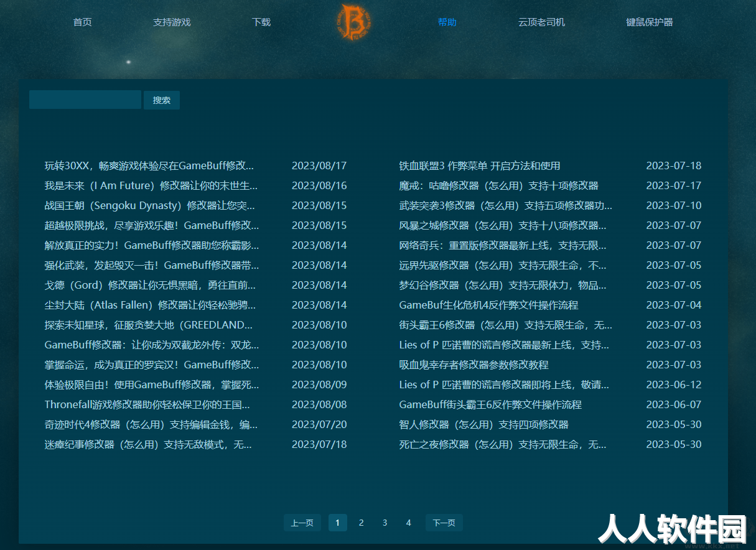Click the date 2023-07-17
756x550 pixels.
tap(674, 185)
